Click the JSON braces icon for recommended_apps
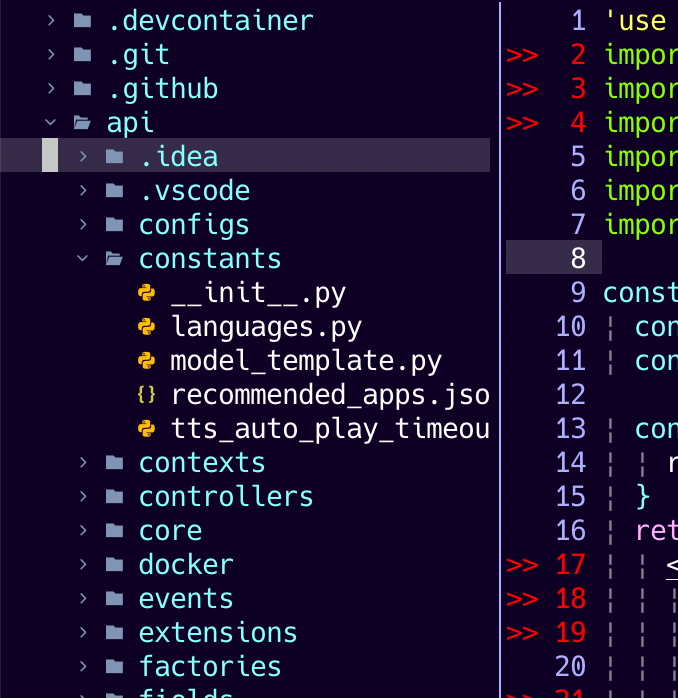 point(146,395)
